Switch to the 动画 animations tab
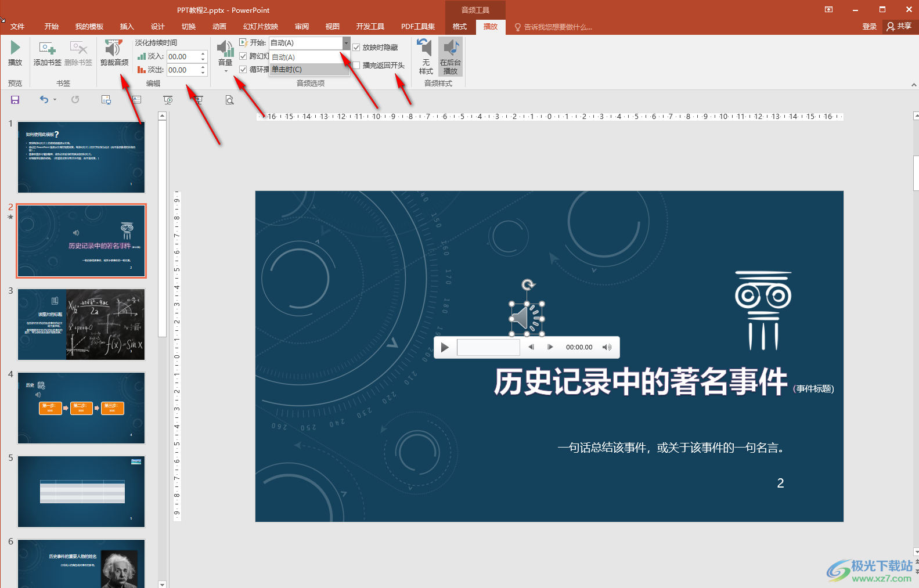Viewport: 919px width, 588px height. tap(219, 27)
